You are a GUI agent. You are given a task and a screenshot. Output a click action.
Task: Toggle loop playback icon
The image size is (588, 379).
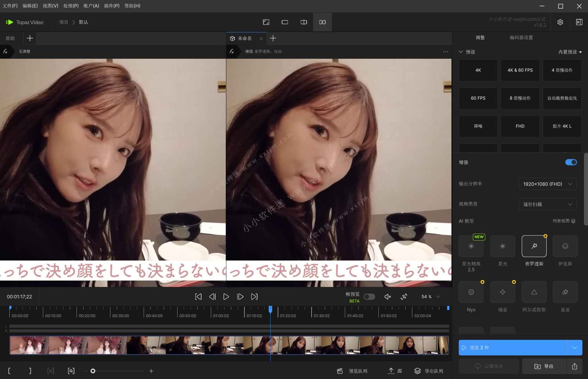point(404,297)
